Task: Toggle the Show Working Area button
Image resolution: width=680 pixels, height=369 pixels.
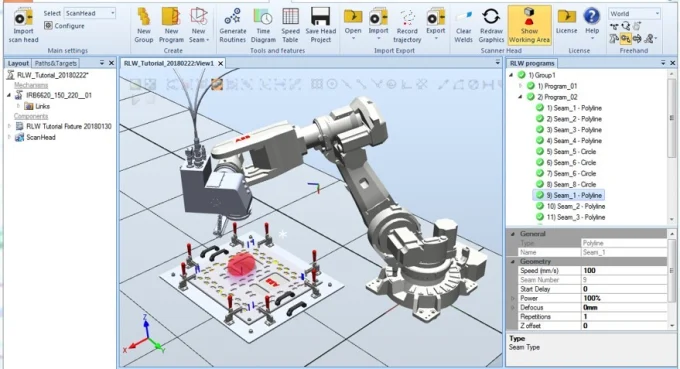Action: (529, 25)
